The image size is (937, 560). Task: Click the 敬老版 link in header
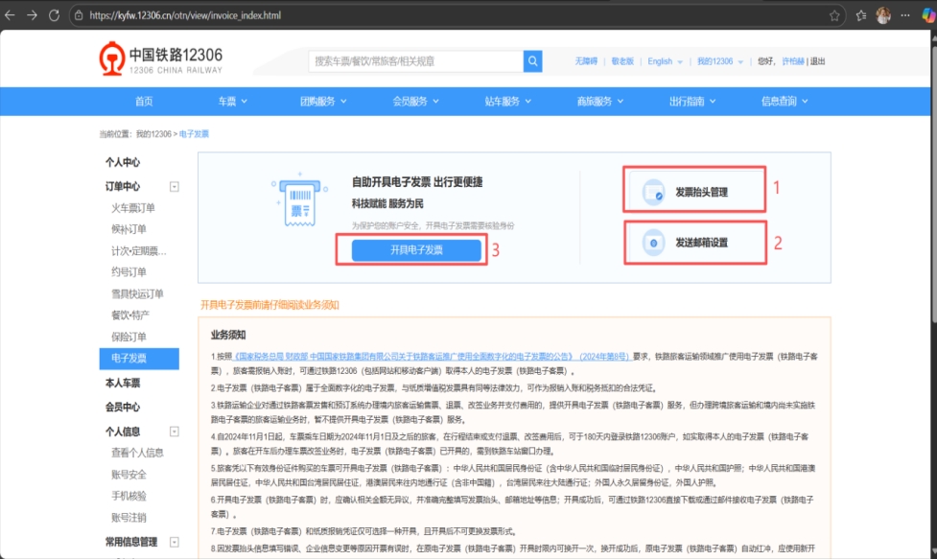pos(622,61)
